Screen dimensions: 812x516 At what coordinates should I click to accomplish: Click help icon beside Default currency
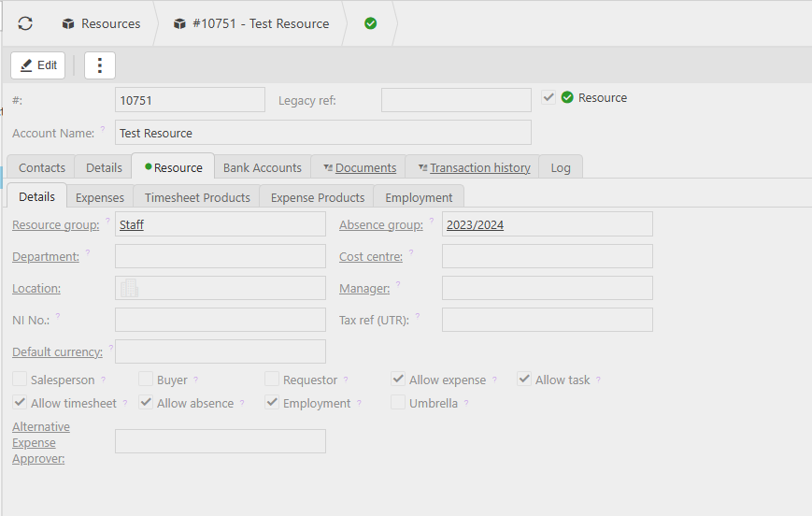pyautogui.click(x=111, y=347)
